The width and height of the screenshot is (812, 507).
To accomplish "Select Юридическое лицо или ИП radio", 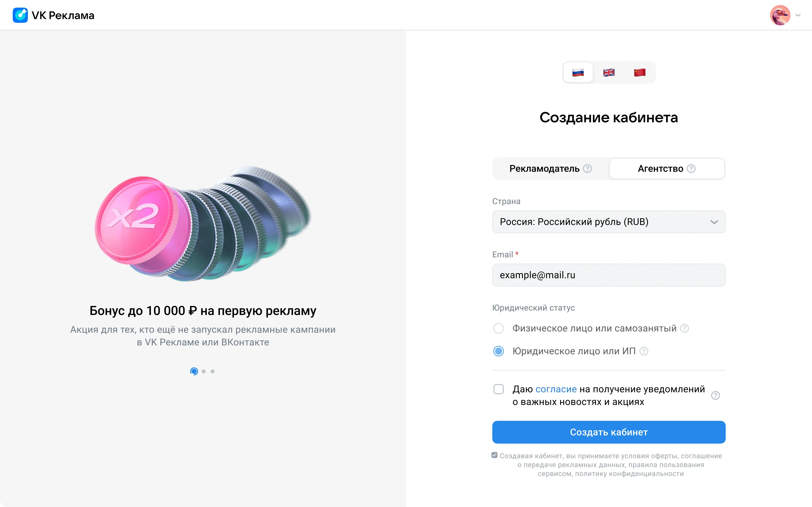I will [499, 351].
